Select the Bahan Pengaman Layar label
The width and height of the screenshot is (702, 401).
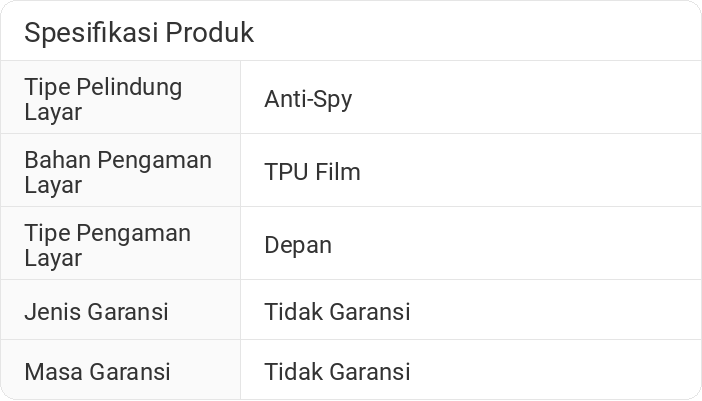tap(118, 172)
